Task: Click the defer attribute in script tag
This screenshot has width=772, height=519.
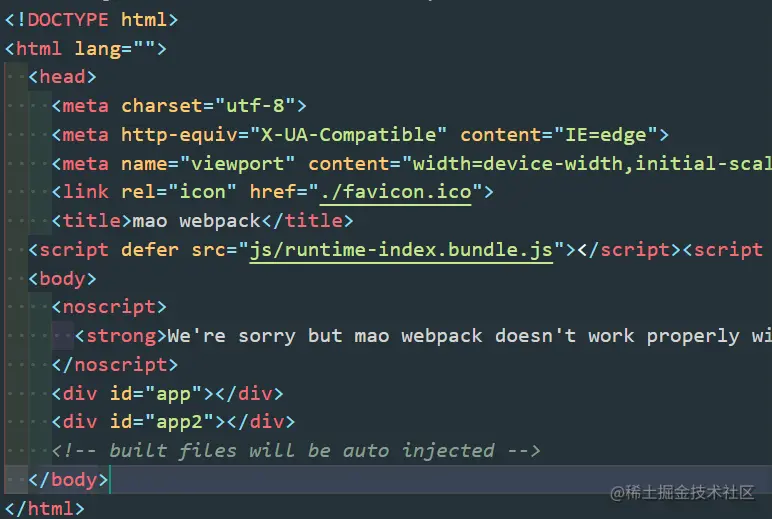Action: coord(150,250)
